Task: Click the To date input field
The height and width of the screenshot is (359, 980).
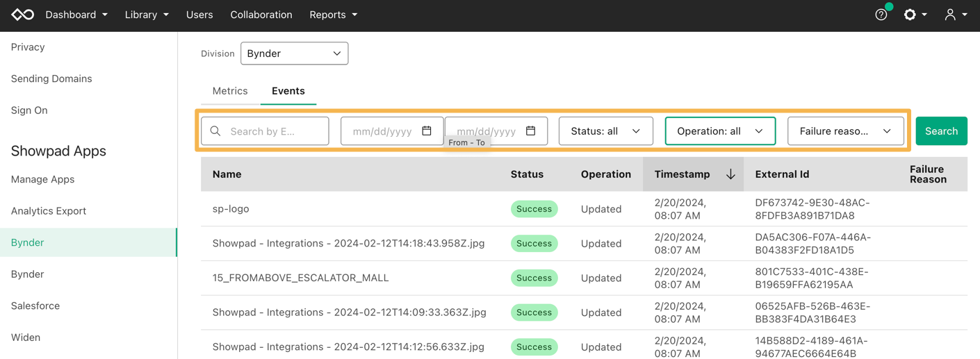Action: click(x=496, y=131)
